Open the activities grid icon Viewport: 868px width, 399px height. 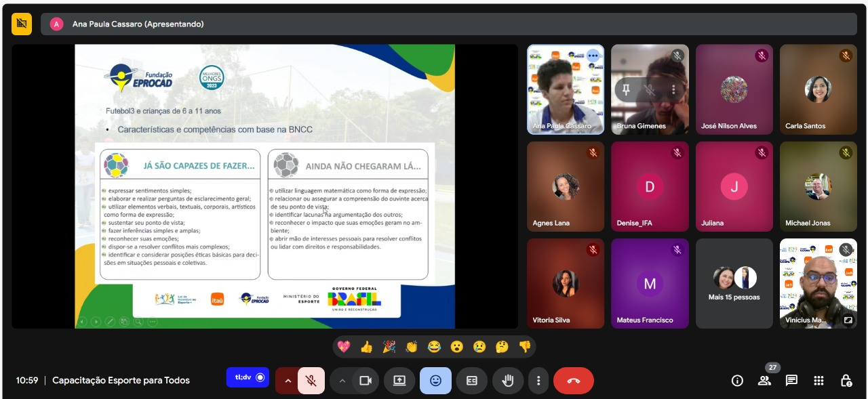(818, 381)
